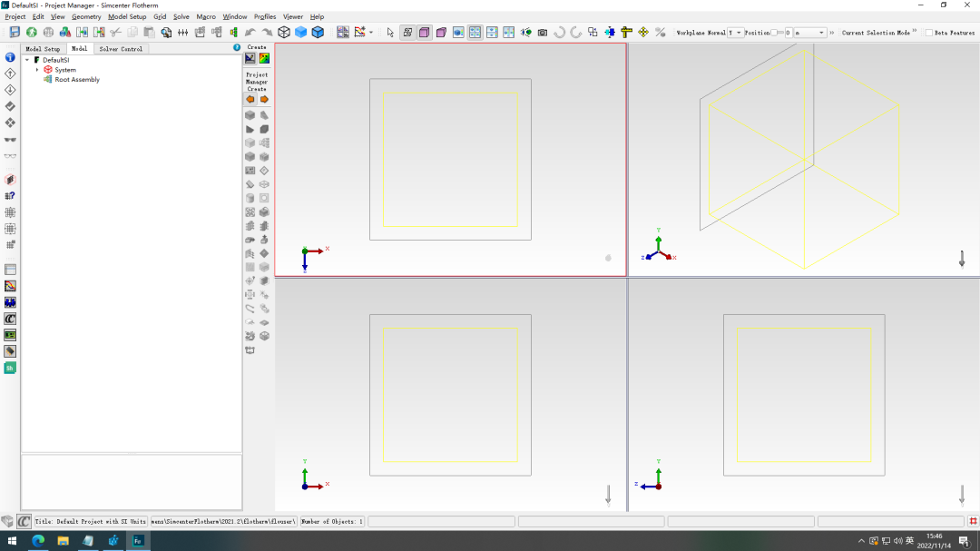The height and width of the screenshot is (551, 980).
Task: Expand the System tree node
Action: click(x=37, y=70)
